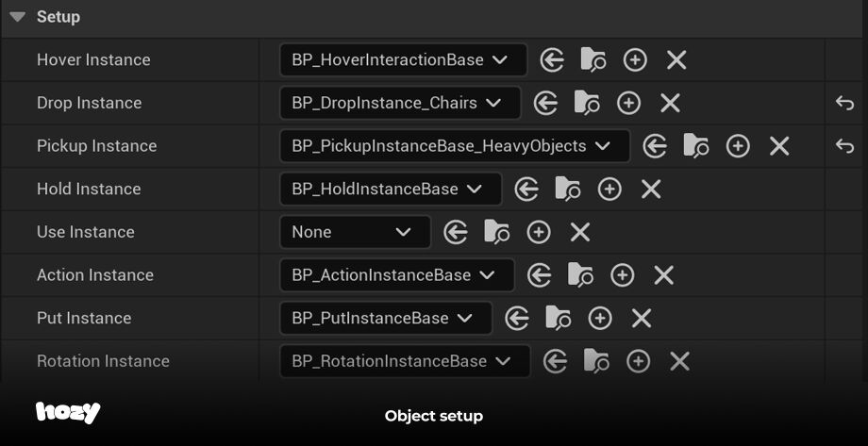Use selected asset for Use Instance
868x446 pixels.
pyautogui.click(x=456, y=232)
